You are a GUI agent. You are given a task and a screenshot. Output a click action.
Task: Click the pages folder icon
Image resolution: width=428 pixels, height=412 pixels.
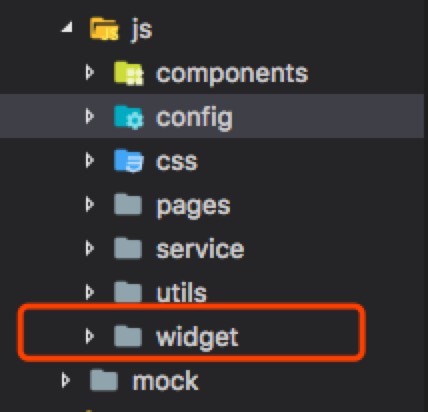pyautogui.click(x=128, y=205)
